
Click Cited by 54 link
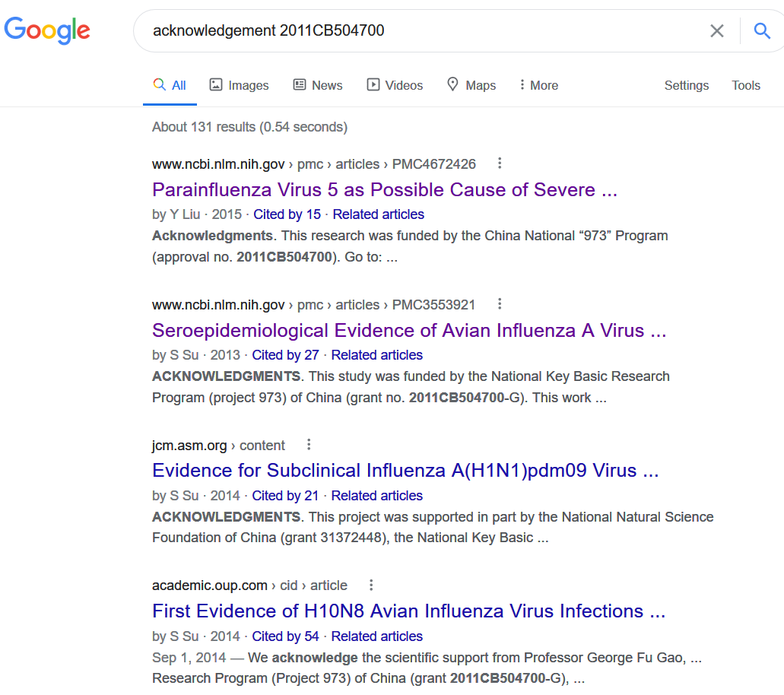pos(285,636)
